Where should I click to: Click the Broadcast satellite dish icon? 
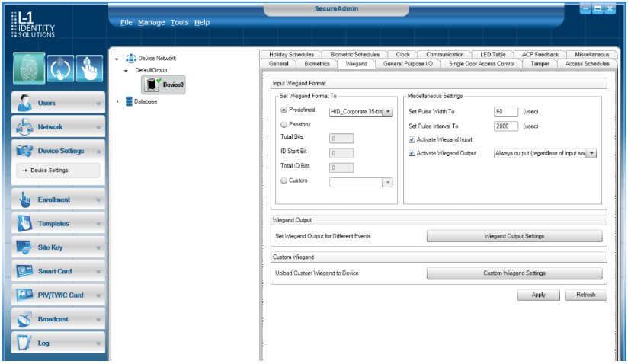[25, 319]
